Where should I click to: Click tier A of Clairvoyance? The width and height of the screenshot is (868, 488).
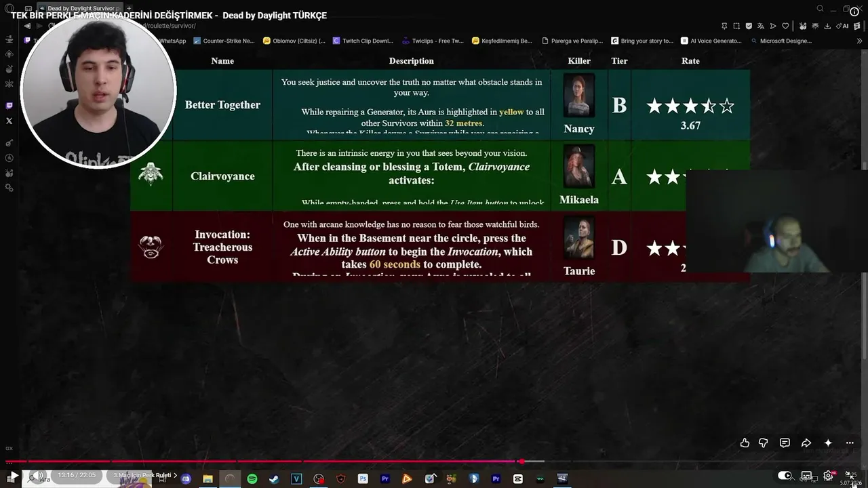point(619,177)
